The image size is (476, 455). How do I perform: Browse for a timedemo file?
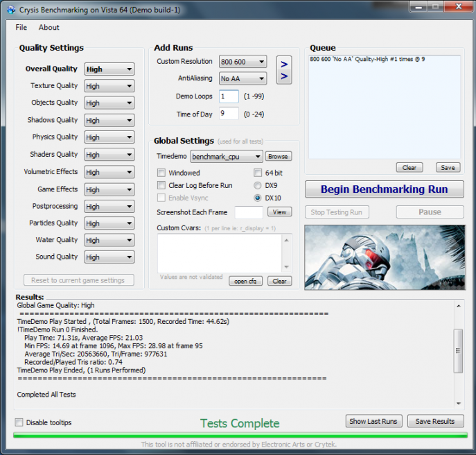point(278,156)
